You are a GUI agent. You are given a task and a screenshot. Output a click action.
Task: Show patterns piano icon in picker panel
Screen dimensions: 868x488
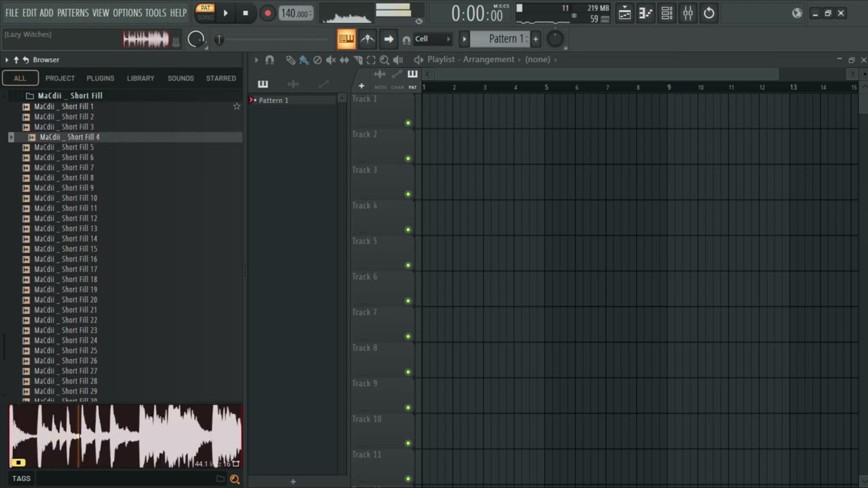pos(263,84)
